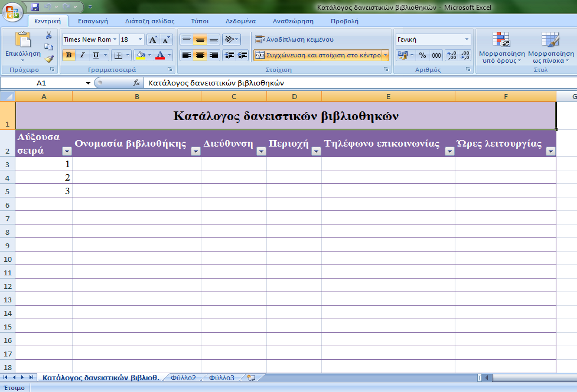Increase indent of cell content

243,55
